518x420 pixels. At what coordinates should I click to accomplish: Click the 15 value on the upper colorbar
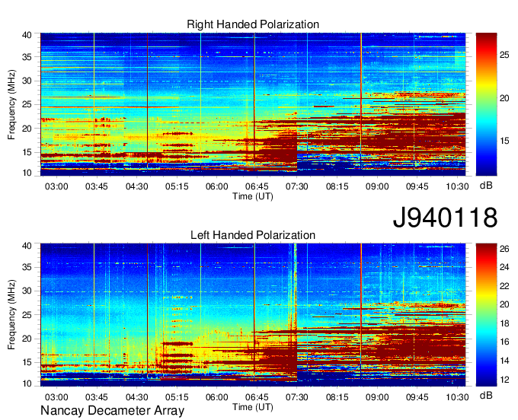(504, 142)
